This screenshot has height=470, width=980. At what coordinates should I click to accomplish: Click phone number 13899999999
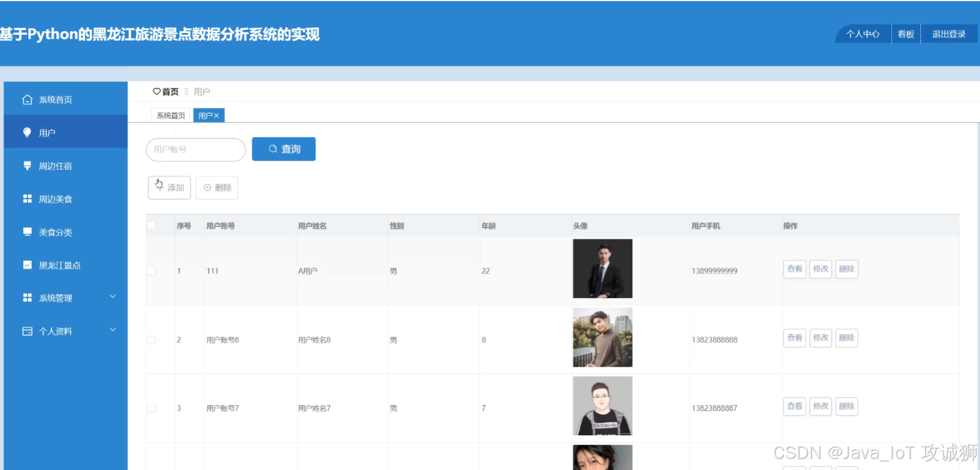[715, 271]
